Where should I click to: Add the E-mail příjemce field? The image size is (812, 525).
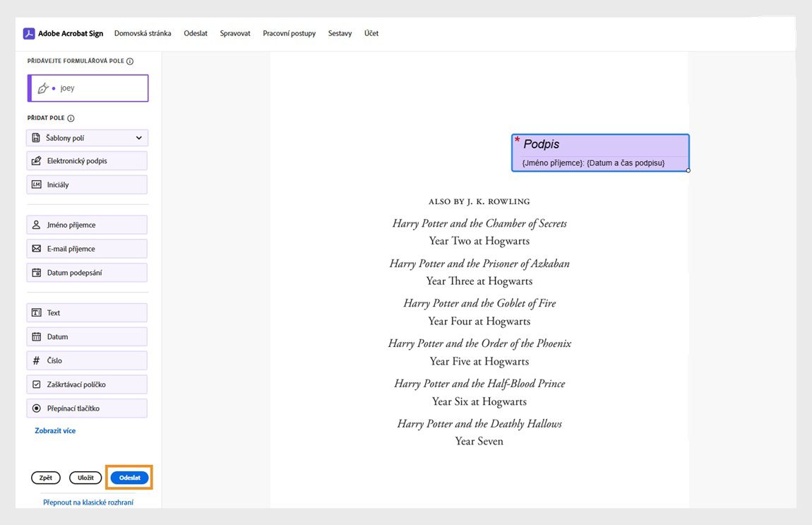(x=87, y=249)
